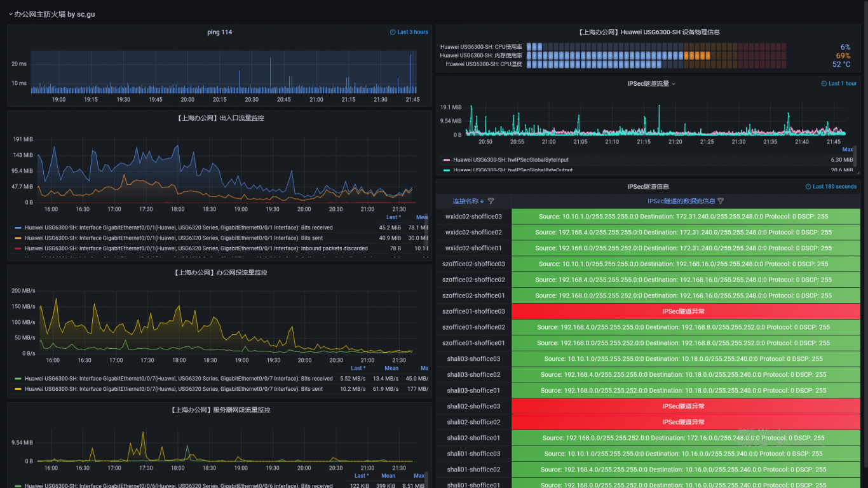Click the clock icon beside Last 180 seconds
Screen dimensions: 868x488
coord(808,187)
